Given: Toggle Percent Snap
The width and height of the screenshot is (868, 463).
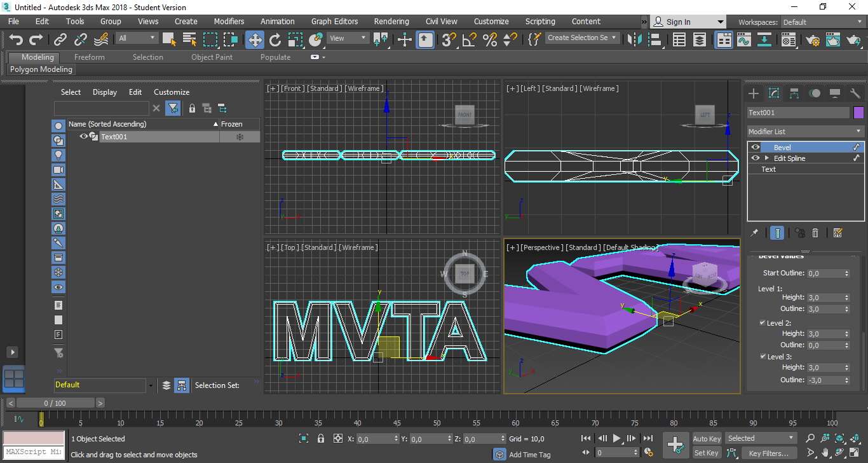Looking at the screenshot, I should click(x=490, y=40).
